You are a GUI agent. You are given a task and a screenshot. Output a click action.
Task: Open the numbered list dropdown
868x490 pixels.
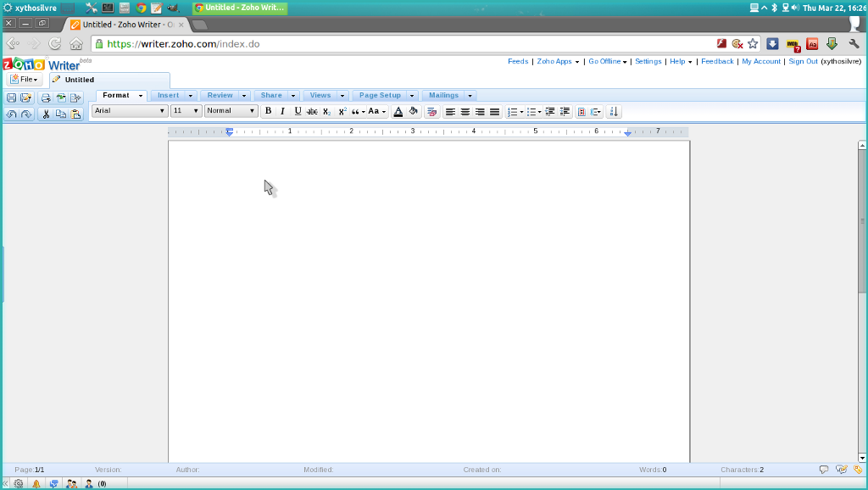[515, 111]
